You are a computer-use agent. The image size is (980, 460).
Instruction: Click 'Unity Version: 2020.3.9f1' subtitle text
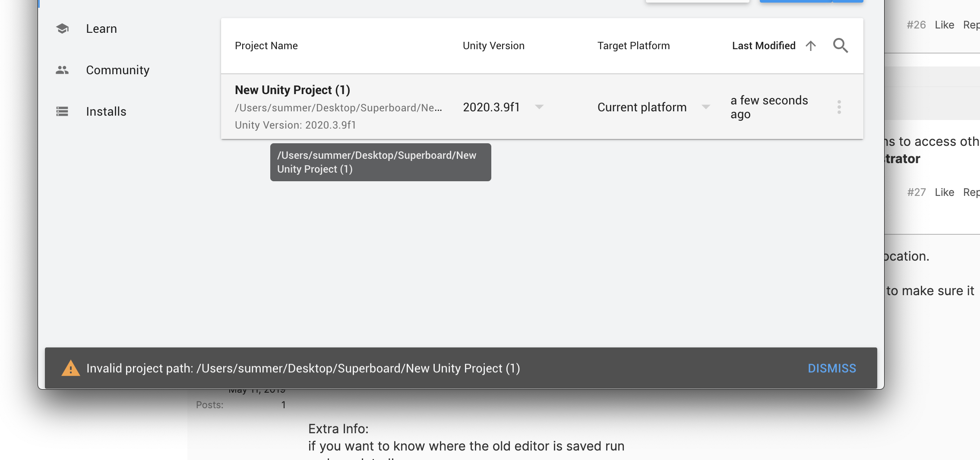[x=295, y=125]
